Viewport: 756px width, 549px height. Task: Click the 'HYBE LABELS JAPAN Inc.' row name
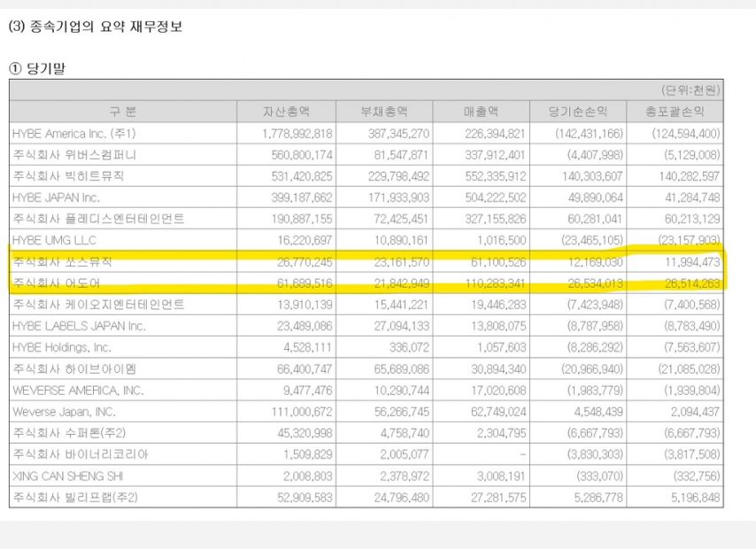(x=79, y=326)
